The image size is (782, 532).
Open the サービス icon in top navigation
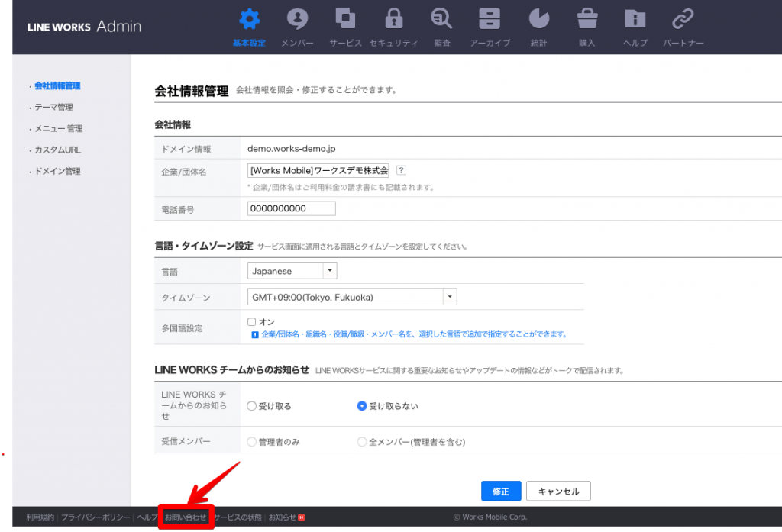tap(345, 19)
